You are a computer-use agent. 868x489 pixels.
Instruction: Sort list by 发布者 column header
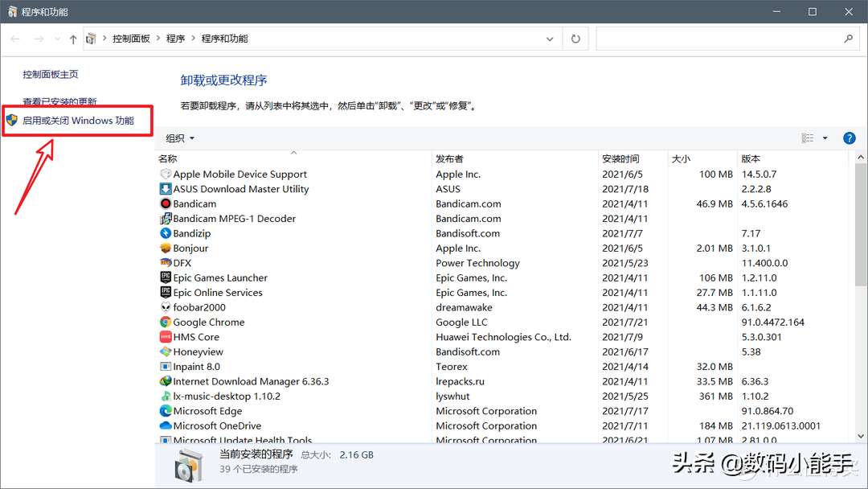point(515,159)
